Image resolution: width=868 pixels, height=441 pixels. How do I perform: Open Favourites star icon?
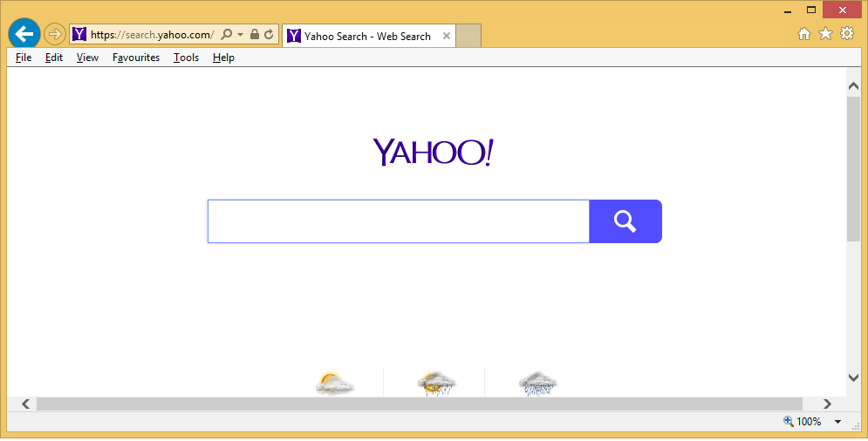825,34
